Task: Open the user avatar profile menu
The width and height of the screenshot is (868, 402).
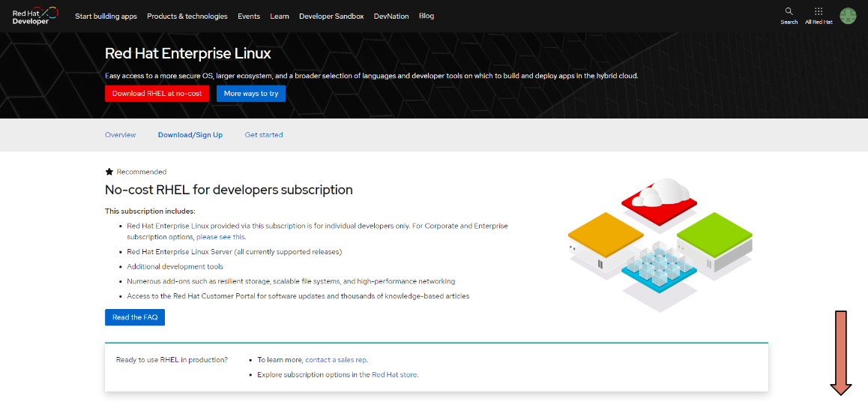Action: tap(848, 16)
